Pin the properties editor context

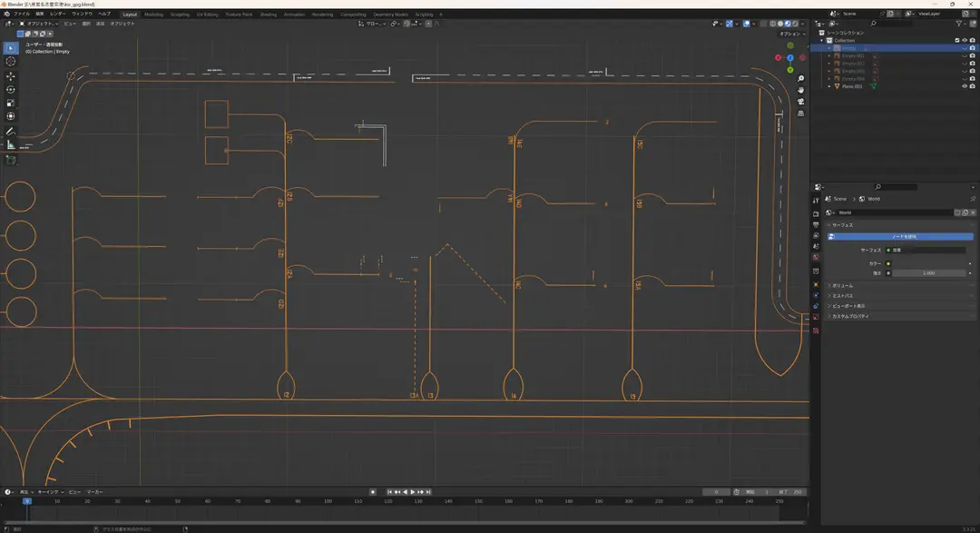[x=973, y=199]
